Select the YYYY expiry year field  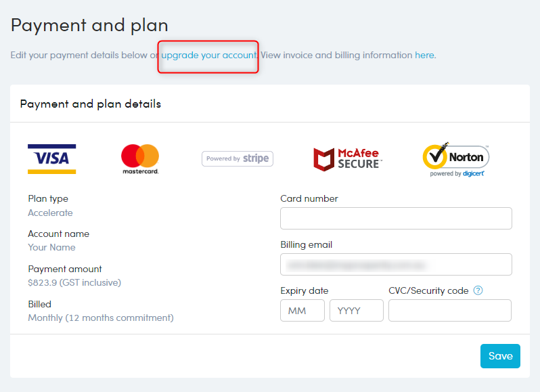(357, 310)
